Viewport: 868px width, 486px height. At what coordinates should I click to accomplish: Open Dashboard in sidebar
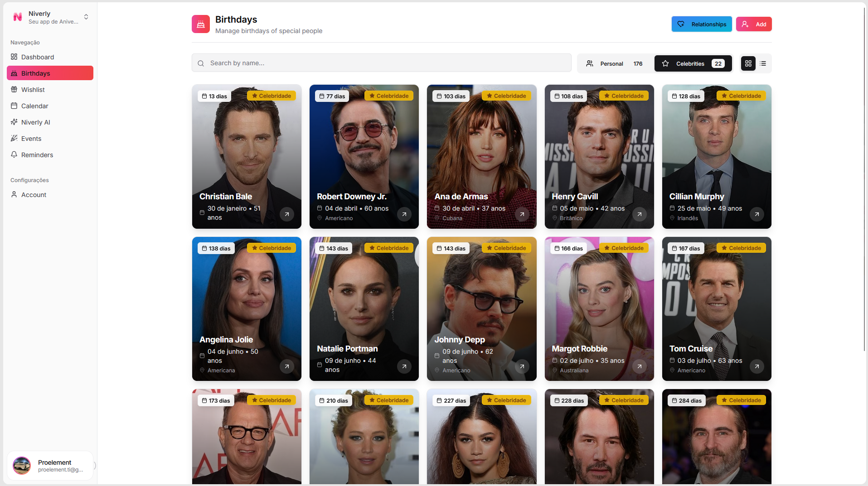[x=50, y=57]
